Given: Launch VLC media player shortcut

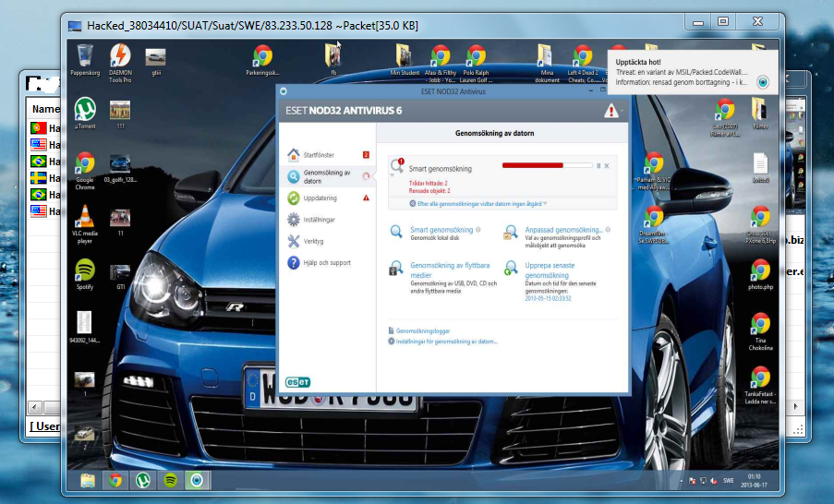Looking at the screenshot, I should click(85, 224).
